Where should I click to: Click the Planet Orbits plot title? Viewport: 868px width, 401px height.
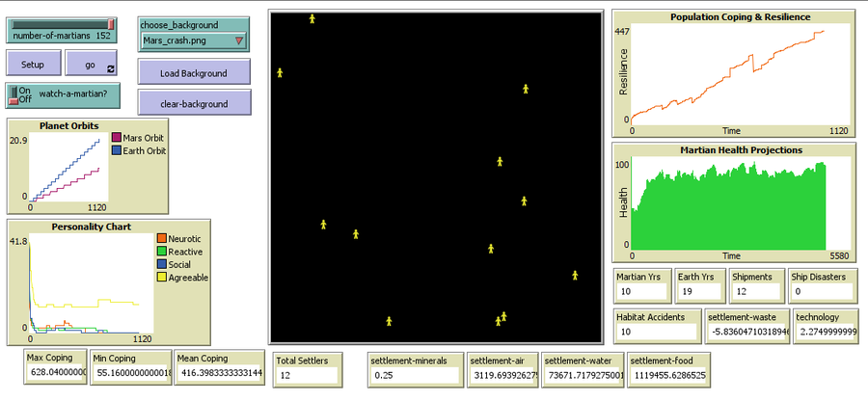tap(69, 125)
